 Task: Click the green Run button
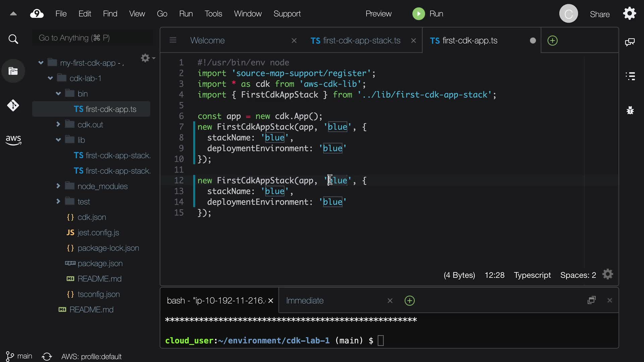pos(419,14)
